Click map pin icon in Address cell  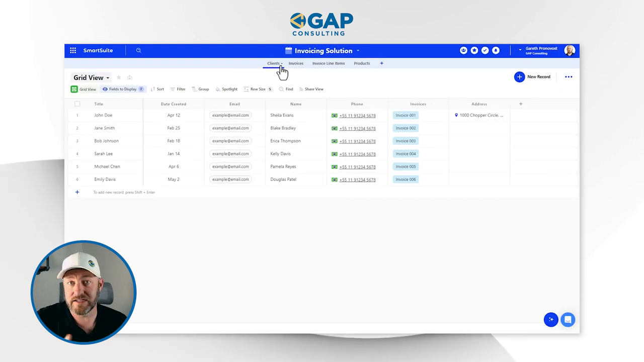coord(456,115)
